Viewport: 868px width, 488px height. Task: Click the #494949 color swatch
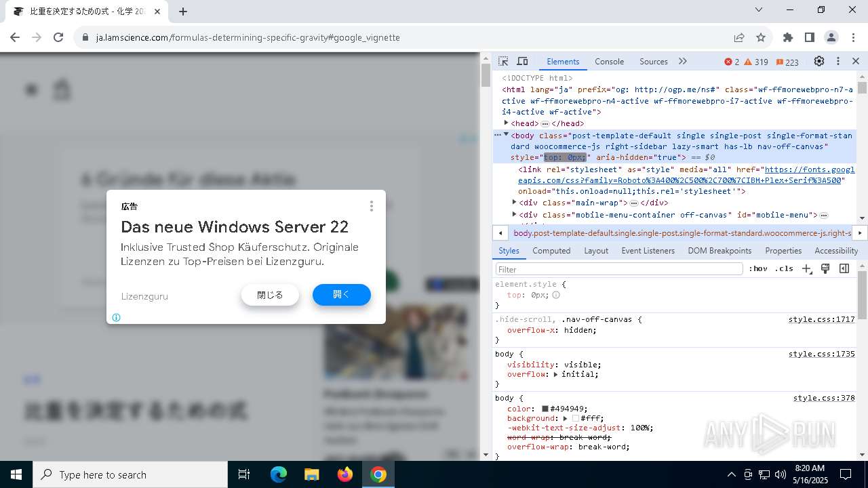545,409
